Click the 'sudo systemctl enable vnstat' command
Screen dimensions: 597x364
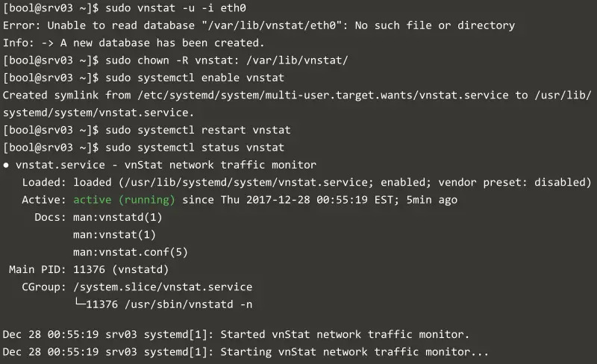pos(195,78)
